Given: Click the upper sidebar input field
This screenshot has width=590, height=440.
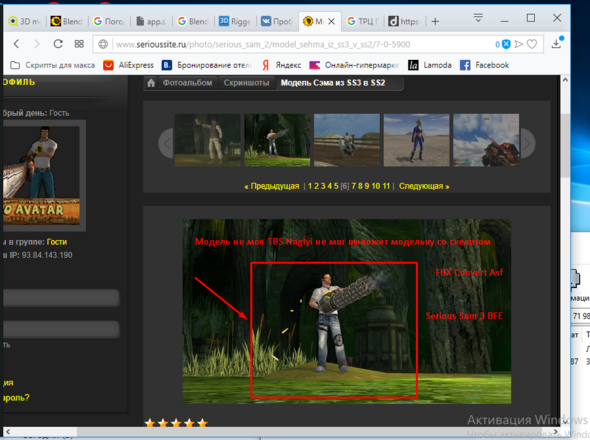Looking at the screenshot, I should [x=61, y=298].
